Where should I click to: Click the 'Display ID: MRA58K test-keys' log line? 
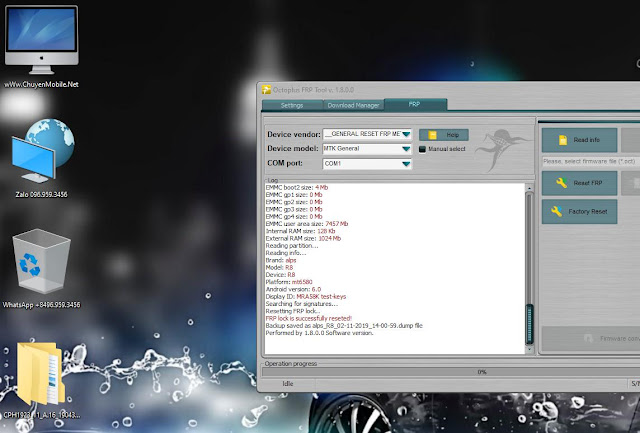coord(306,297)
